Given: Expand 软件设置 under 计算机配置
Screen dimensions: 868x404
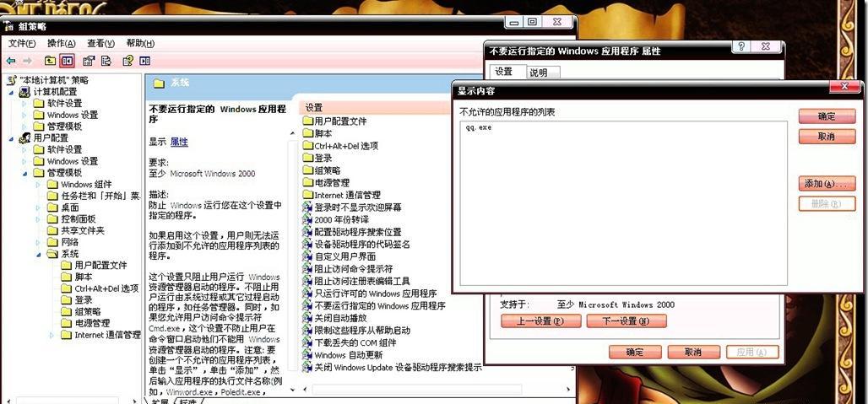Looking at the screenshot, I should (x=24, y=104).
